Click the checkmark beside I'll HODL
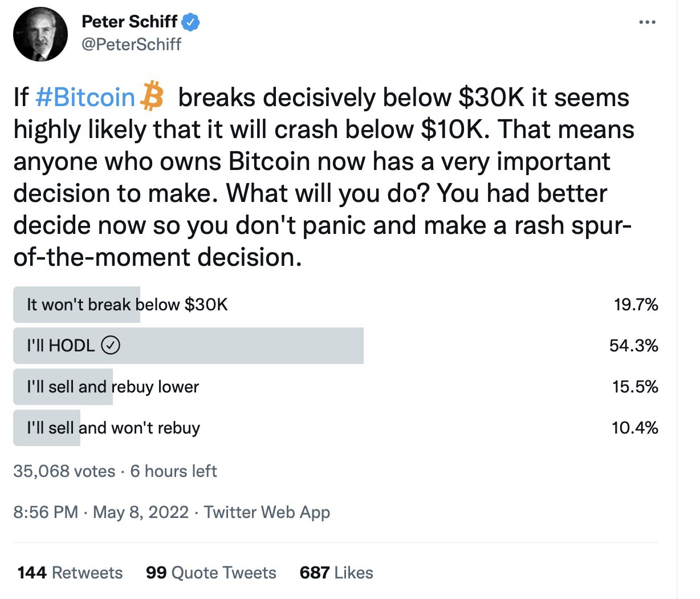700x599 pixels. point(111,345)
